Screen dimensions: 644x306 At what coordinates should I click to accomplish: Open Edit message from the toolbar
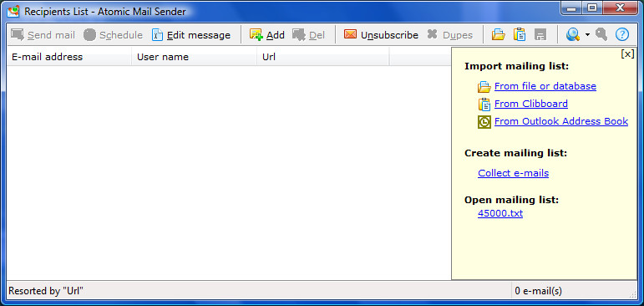click(x=191, y=35)
